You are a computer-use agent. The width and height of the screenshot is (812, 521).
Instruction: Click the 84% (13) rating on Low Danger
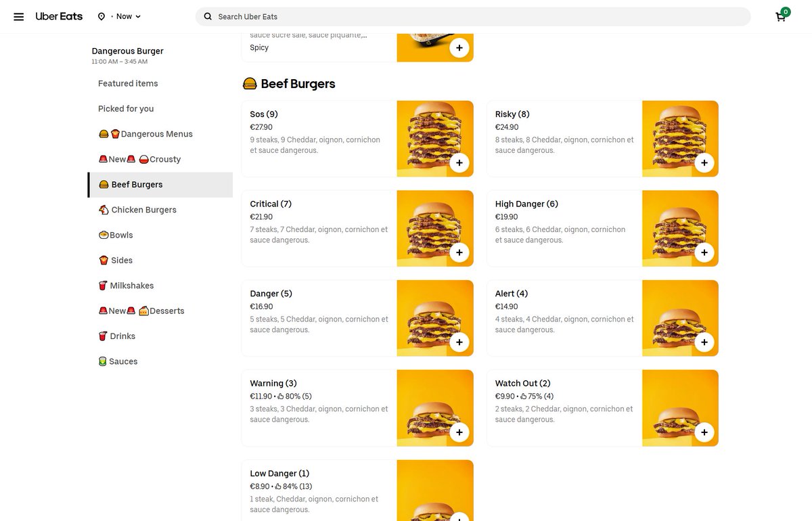tap(294, 486)
